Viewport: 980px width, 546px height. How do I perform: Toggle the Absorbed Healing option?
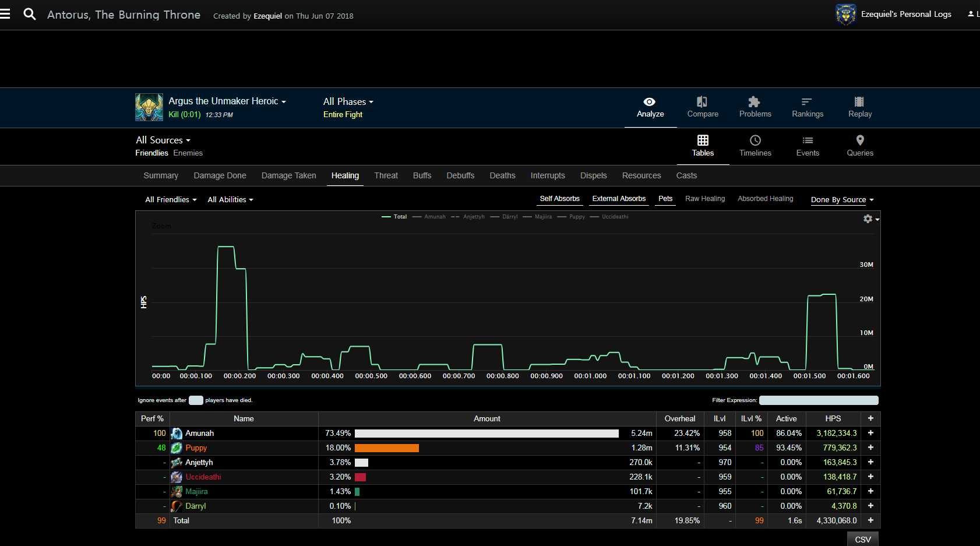765,199
